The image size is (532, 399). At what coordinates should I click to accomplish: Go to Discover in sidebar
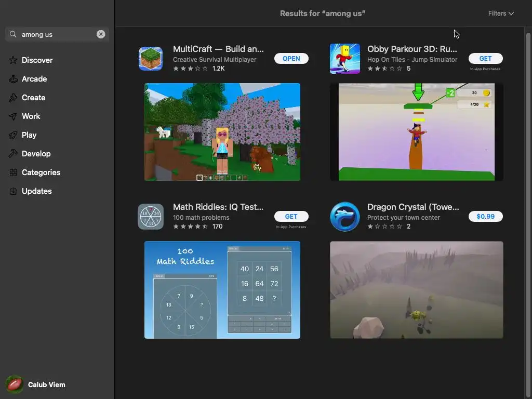(37, 60)
